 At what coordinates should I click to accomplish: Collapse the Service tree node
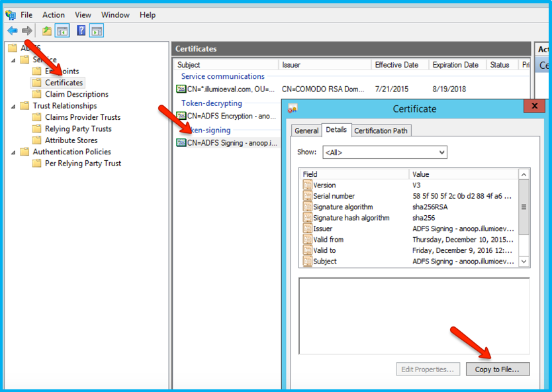[x=13, y=60]
